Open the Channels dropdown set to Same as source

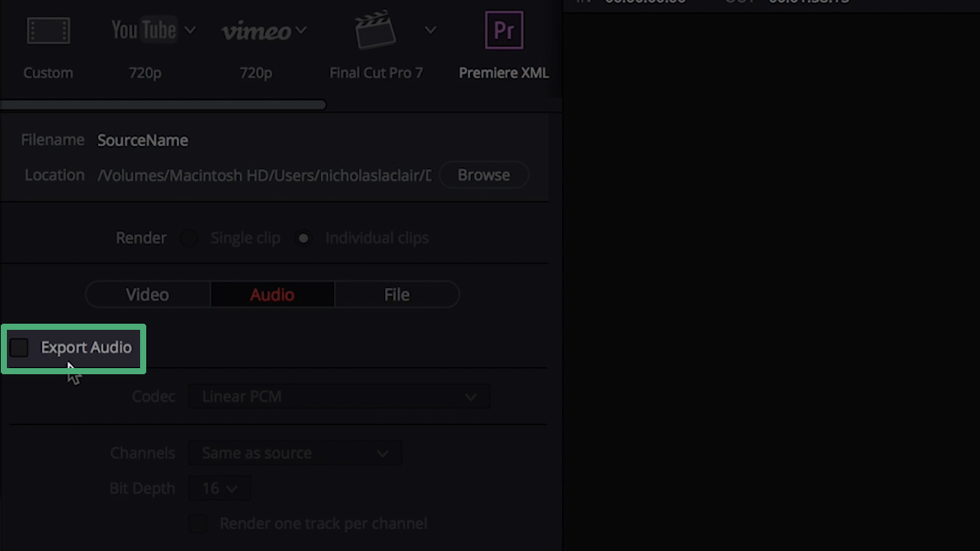[295, 453]
